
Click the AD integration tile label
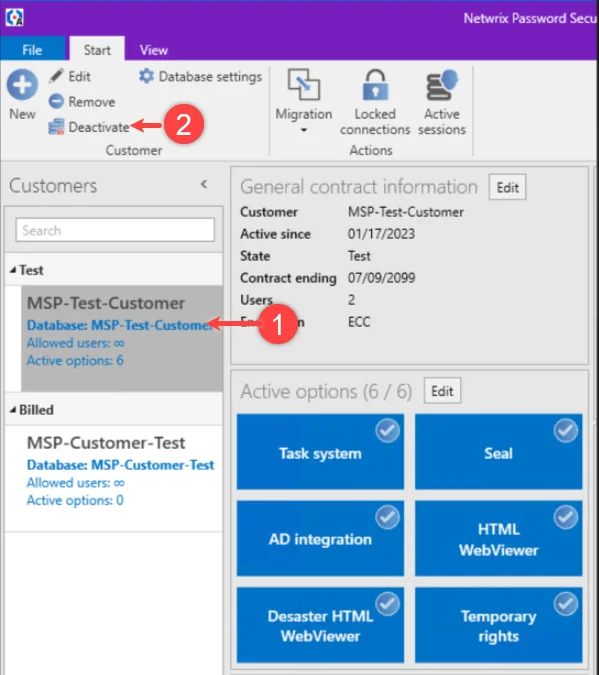[x=320, y=539]
